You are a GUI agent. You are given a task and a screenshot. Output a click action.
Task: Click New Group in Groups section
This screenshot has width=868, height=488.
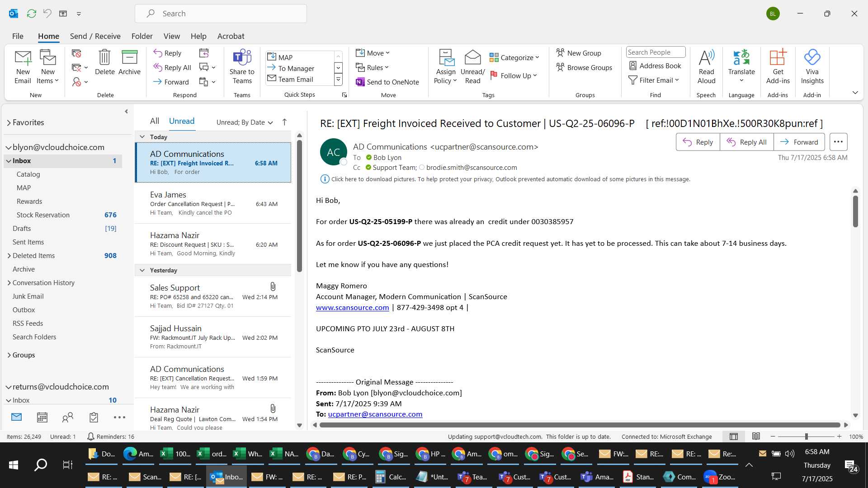578,53
